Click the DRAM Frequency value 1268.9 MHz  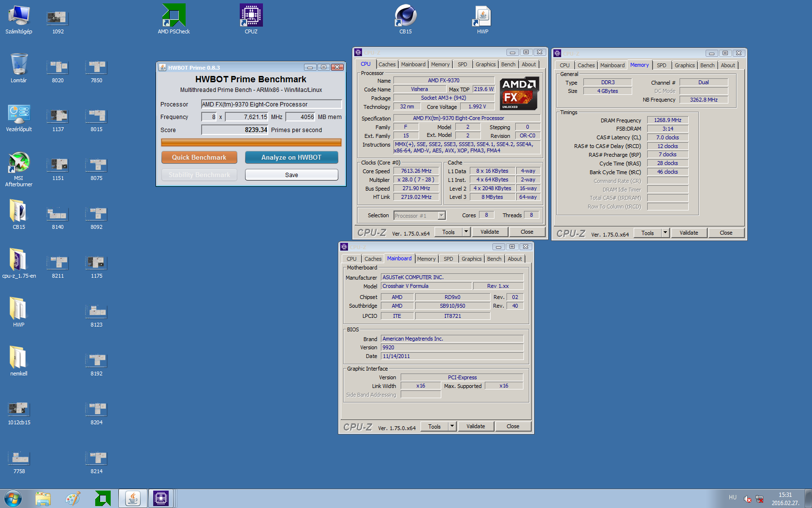667,120
